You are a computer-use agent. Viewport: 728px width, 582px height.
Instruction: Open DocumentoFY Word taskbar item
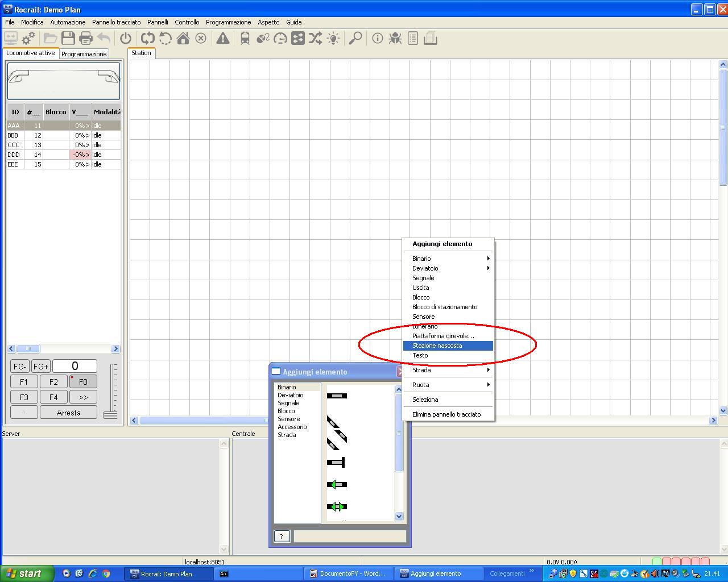click(348, 573)
